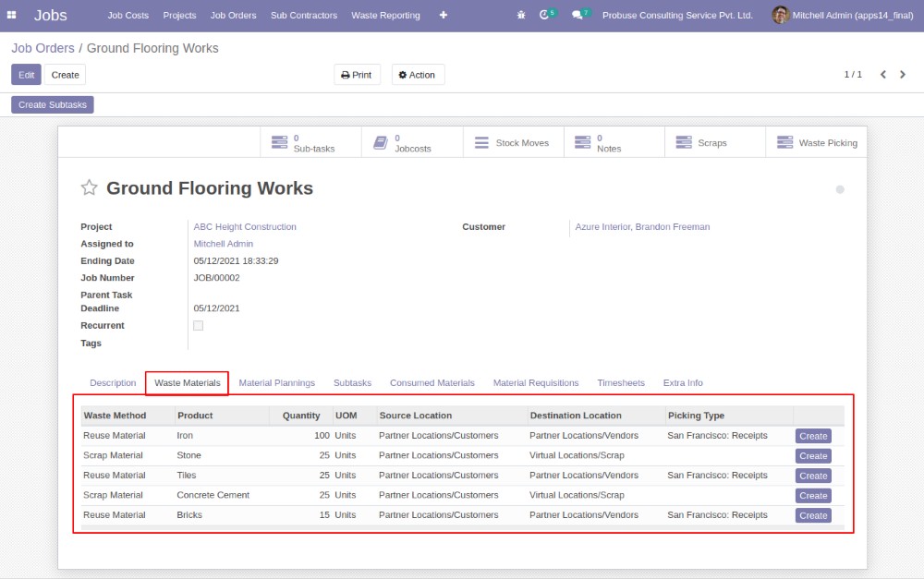
Task: Open the Action dropdown
Action: 418,75
